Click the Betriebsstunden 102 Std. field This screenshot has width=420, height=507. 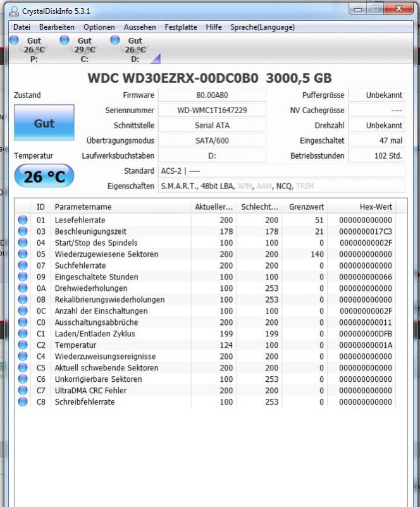tap(376, 156)
